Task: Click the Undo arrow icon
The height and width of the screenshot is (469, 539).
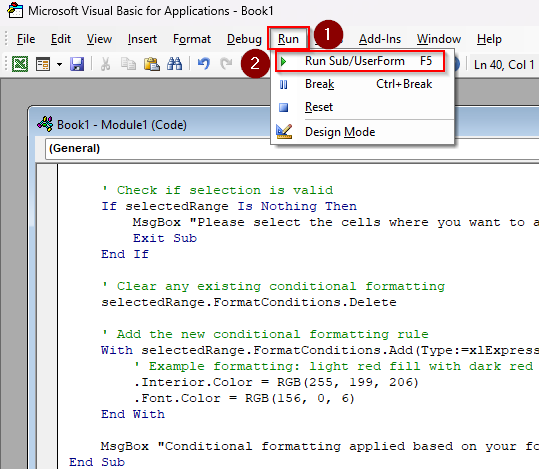Action: (x=204, y=64)
